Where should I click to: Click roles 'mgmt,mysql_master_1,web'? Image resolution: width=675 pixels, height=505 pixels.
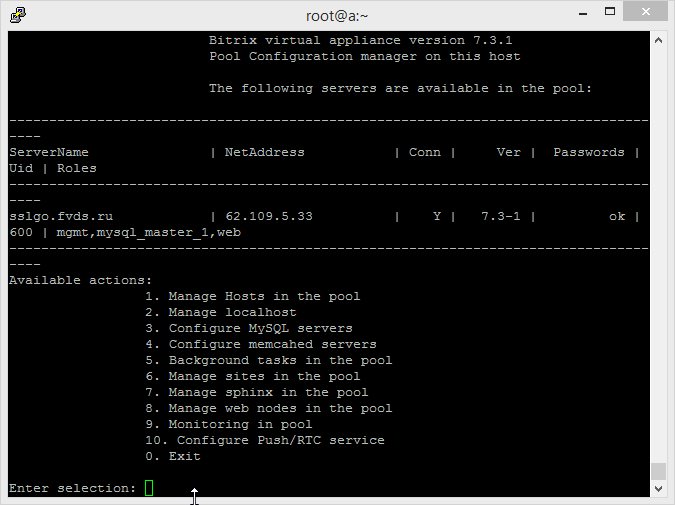pyautogui.click(x=149, y=232)
